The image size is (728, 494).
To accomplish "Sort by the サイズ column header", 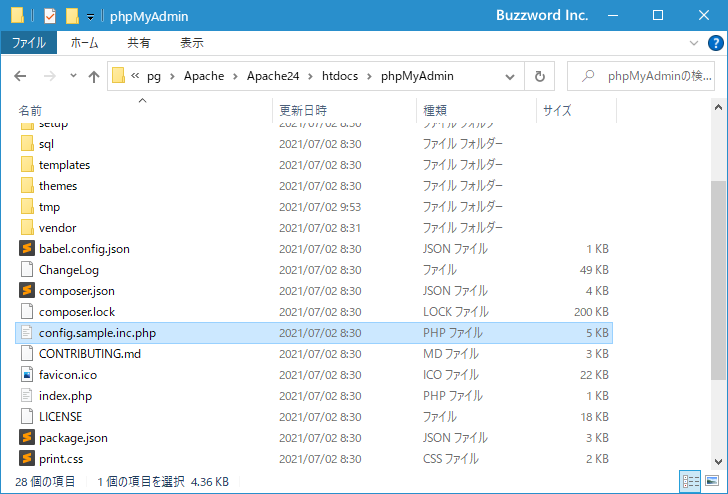I will tap(557, 110).
